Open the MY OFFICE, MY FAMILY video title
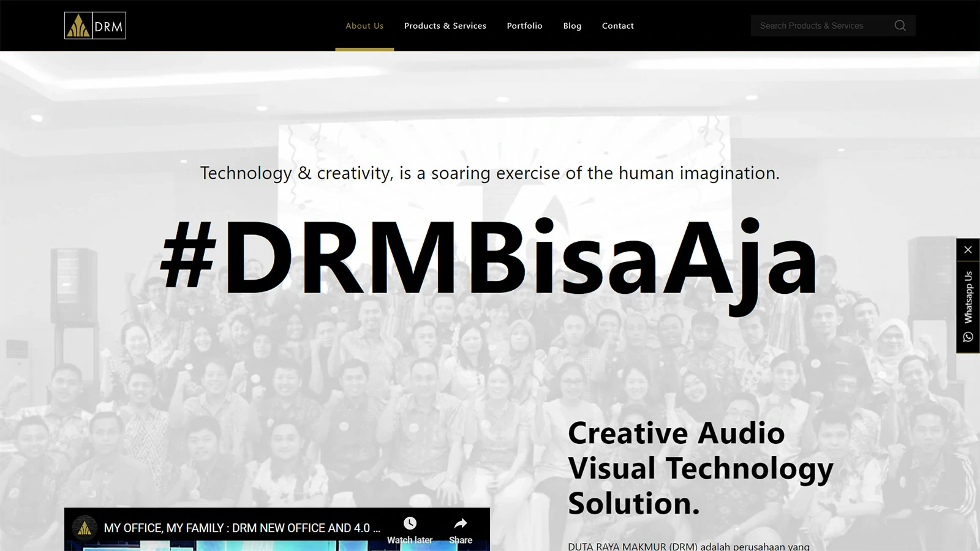The image size is (980, 551). tap(242, 528)
